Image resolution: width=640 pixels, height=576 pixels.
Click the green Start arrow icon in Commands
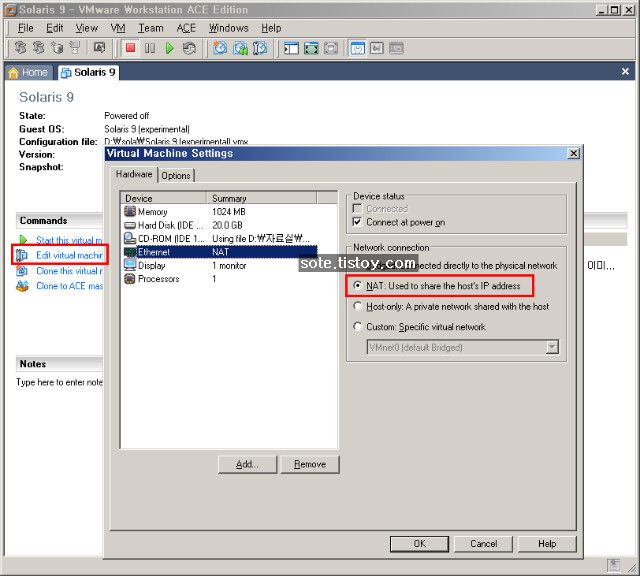(23, 240)
